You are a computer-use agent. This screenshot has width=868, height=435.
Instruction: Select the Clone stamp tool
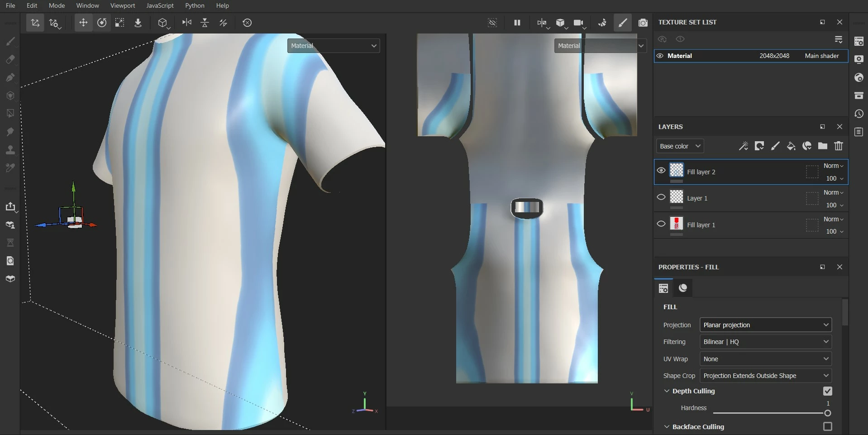pyautogui.click(x=10, y=150)
